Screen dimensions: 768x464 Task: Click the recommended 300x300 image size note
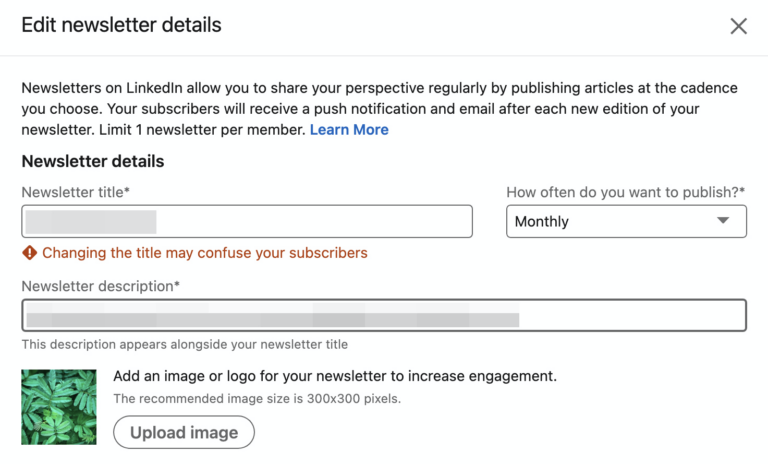257,399
